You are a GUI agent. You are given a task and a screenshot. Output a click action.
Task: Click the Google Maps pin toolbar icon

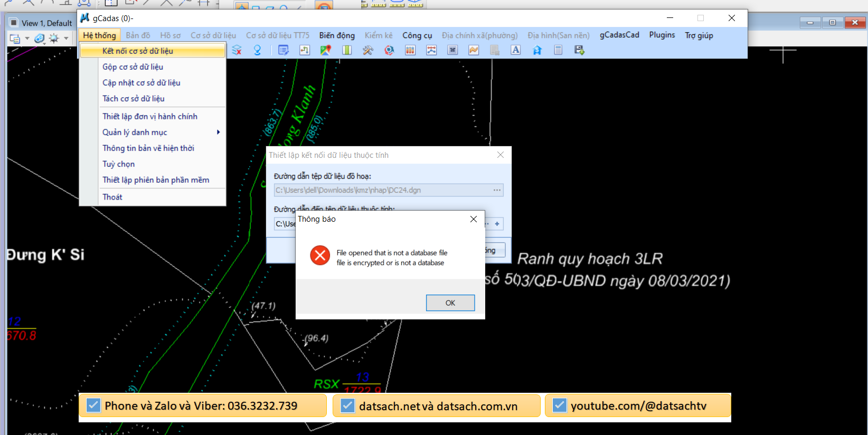coord(325,50)
